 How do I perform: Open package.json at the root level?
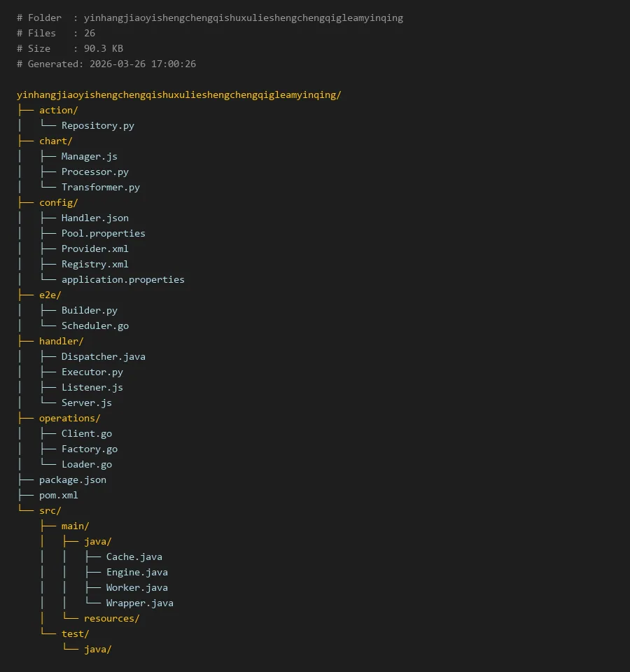click(72, 479)
